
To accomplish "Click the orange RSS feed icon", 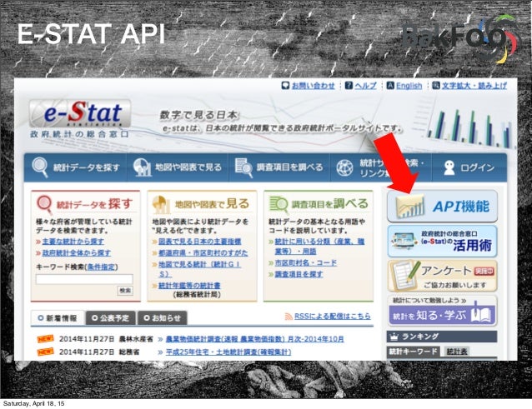I will (x=289, y=317).
